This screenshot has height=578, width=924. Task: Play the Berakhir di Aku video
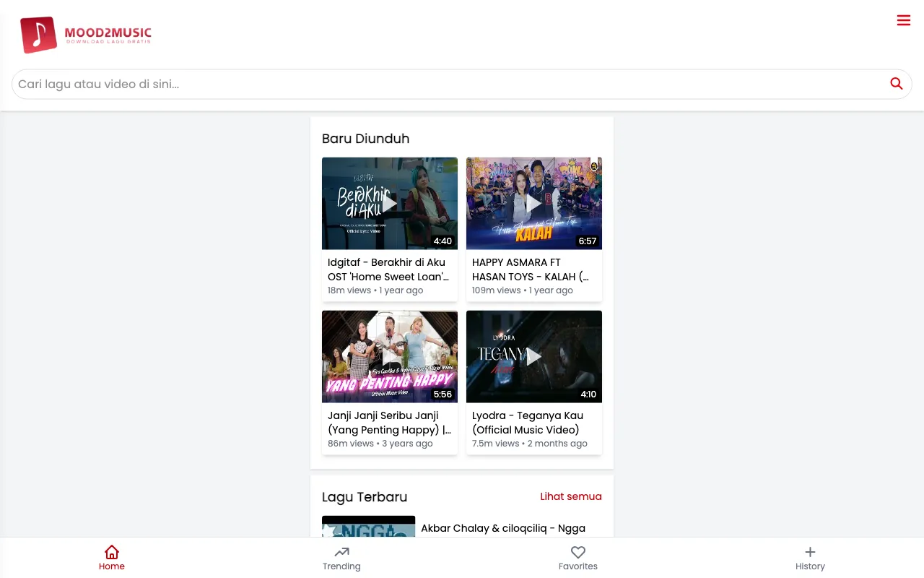(390, 204)
